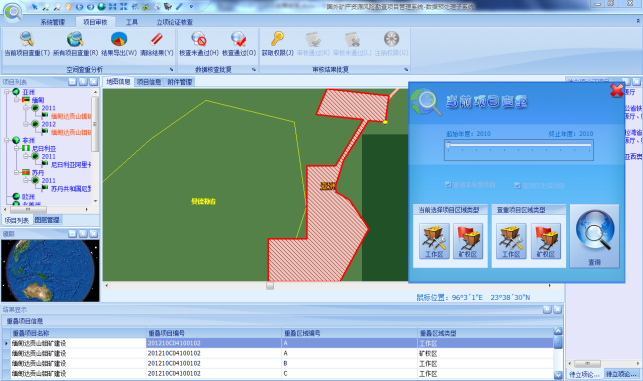
Task: Click 核查通过(O) checkmark icon
Action: point(239,39)
